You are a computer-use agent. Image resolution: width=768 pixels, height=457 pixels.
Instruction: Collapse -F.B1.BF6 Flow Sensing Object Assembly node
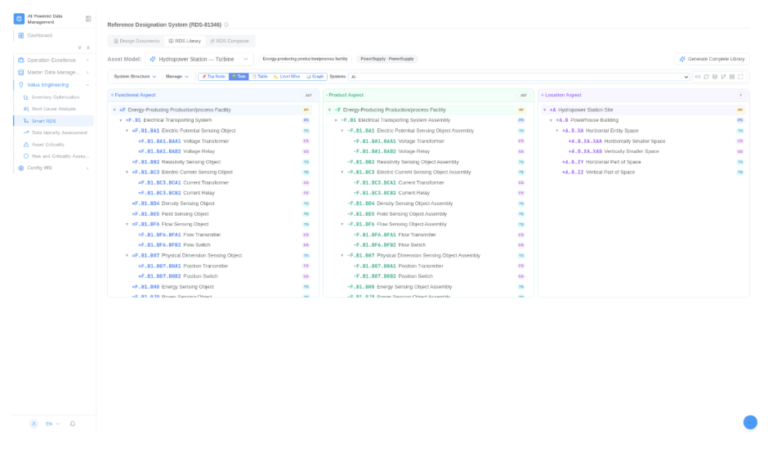pos(342,224)
